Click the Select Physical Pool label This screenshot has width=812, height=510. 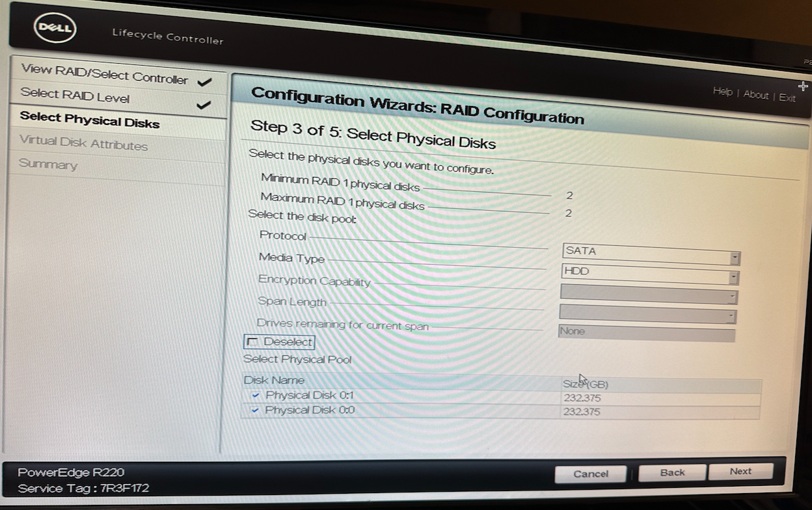[x=297, y=359]
